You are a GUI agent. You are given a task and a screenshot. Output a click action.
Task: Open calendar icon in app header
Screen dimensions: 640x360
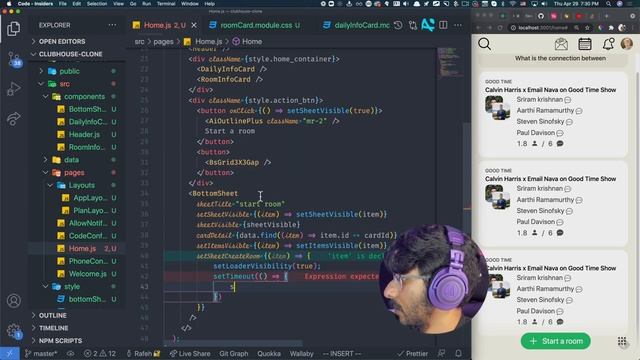(584, 44)
